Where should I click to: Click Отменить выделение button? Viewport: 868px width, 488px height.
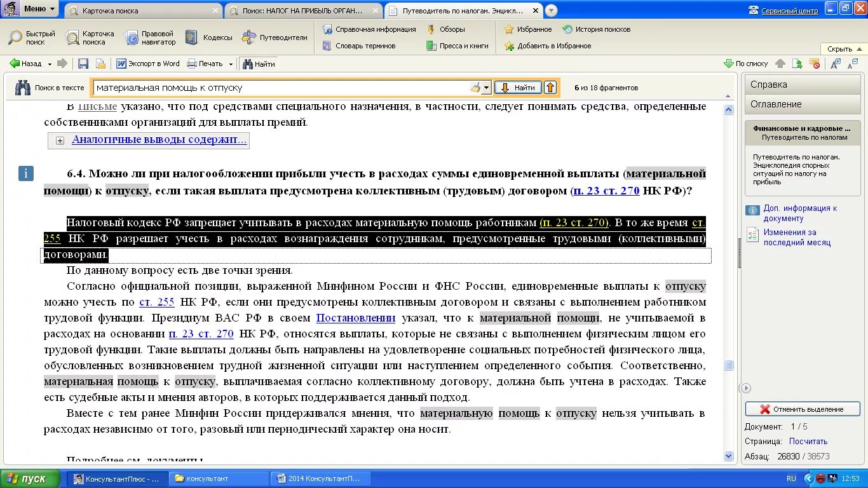pos(803,409)
